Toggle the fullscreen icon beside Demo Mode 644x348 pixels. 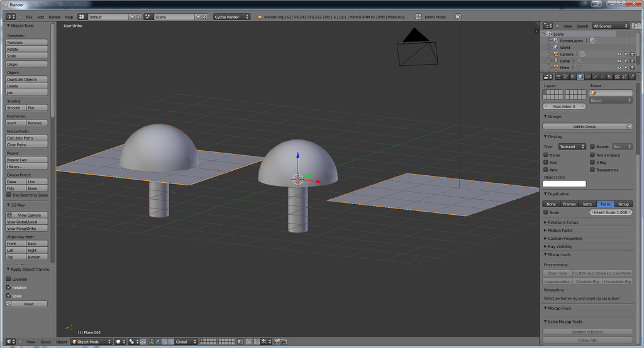pos(418,17)
